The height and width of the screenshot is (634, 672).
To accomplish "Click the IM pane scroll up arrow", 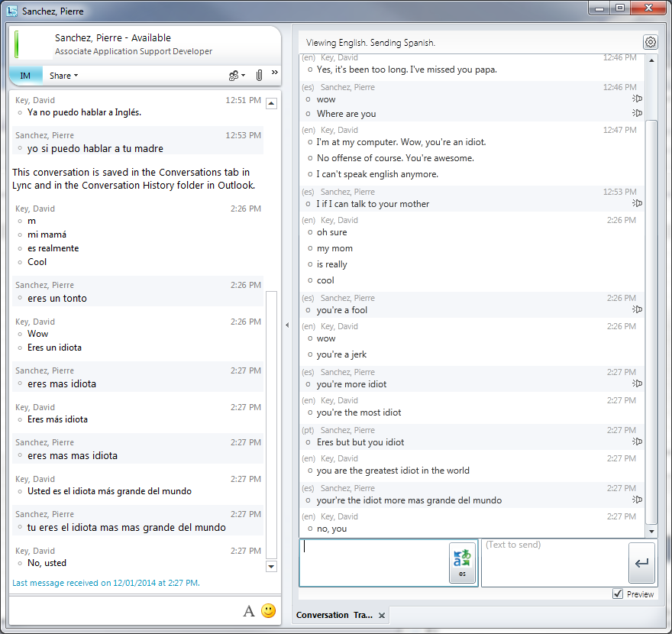I will [x=271, y=103].
